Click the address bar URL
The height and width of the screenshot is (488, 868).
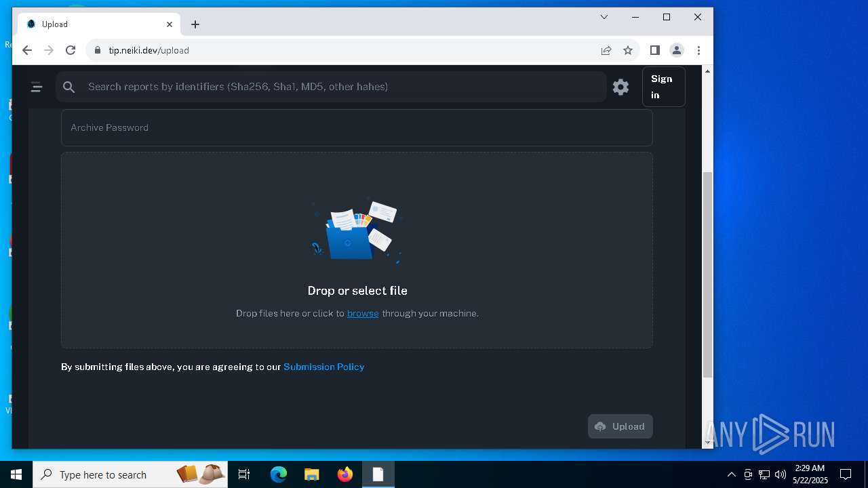tap(149, 50)
